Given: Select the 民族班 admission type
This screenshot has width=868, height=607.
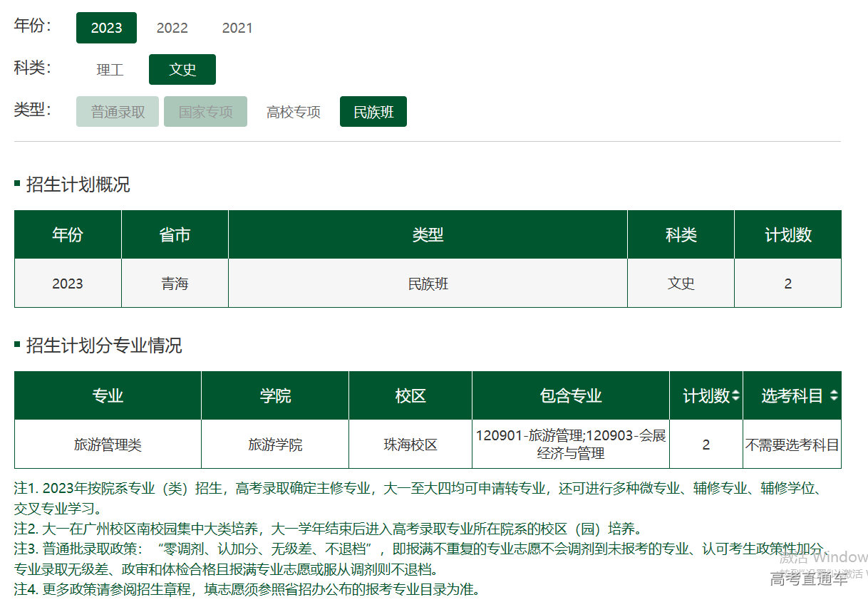Looking at the screenshot, I should click(x=373, y=112).
